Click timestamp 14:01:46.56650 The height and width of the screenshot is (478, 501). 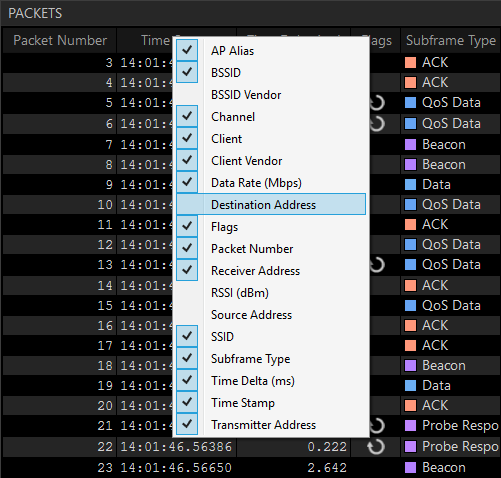click(176, 468)
